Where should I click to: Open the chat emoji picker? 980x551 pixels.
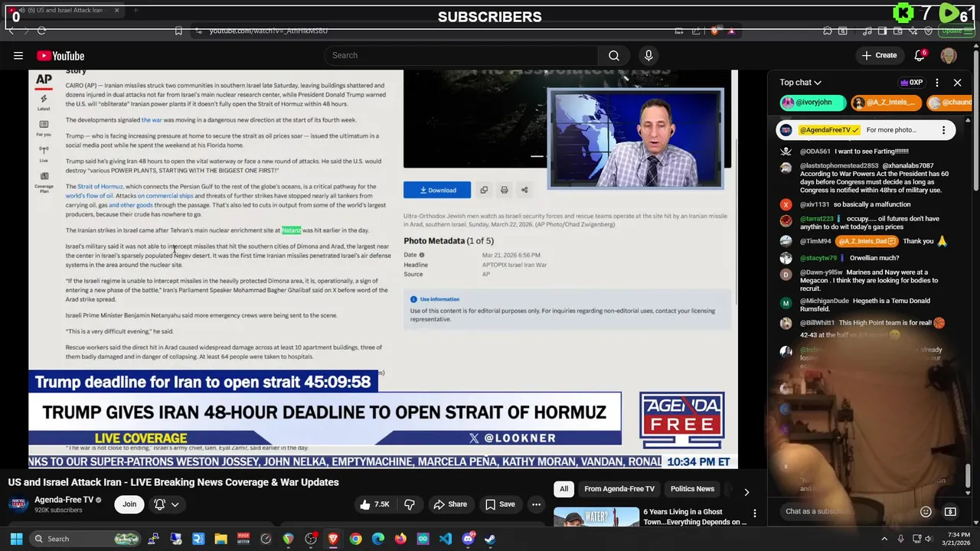(926, 512)
